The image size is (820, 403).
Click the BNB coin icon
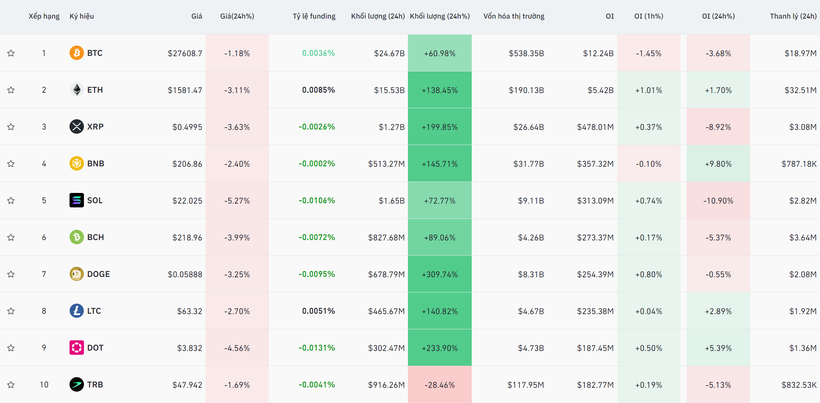[x=76, y=164]
